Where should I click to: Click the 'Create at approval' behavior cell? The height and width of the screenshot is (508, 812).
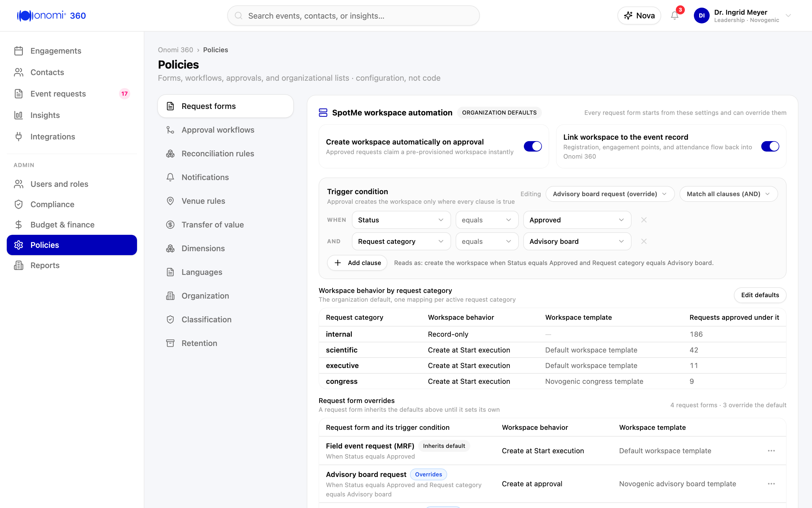click(x=532, y=484)
